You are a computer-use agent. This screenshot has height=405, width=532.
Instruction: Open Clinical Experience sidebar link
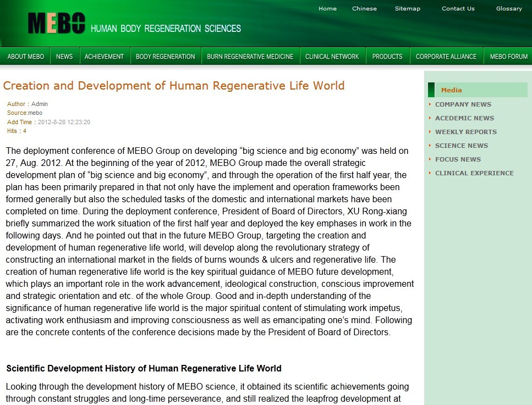(474, 173)
